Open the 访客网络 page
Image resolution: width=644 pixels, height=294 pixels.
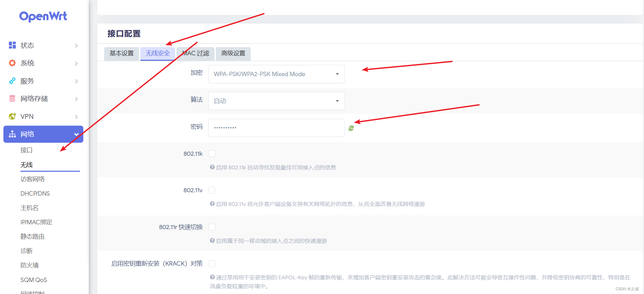pyautogui.click(x=33, y=179)
